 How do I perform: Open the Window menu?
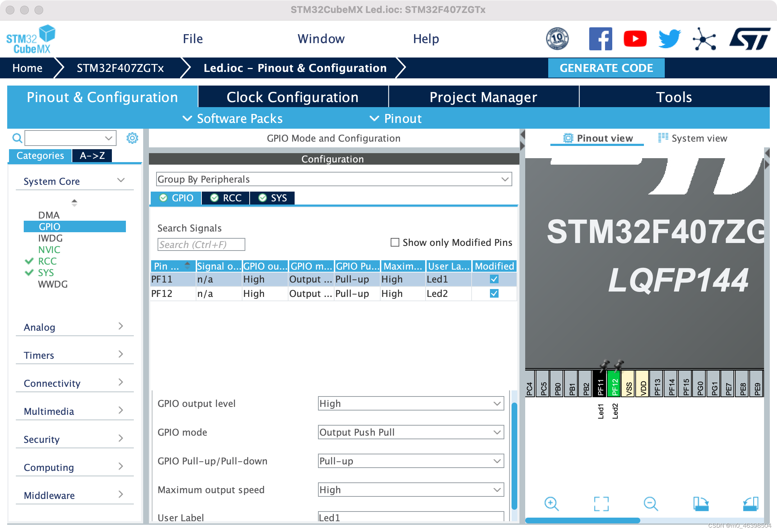(x=321, y=38)
